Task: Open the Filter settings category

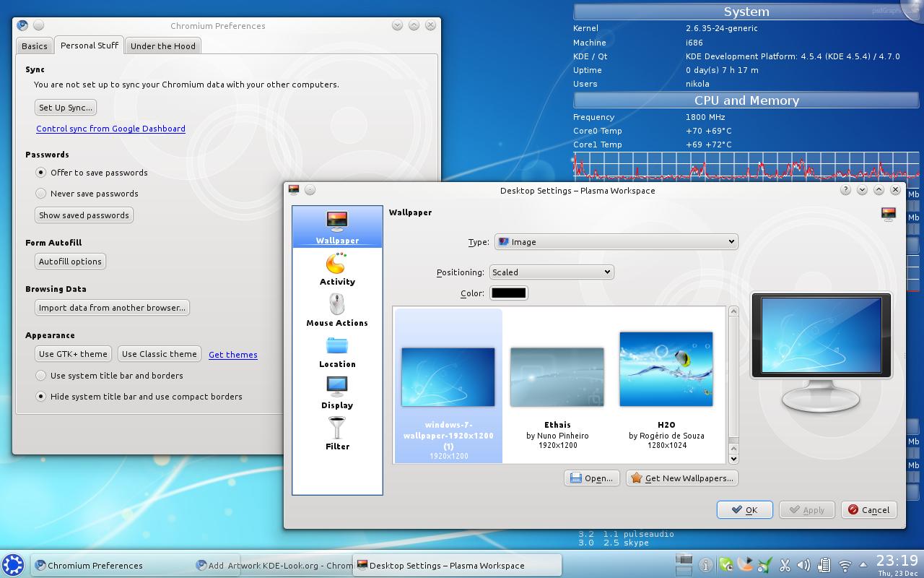Action: 337,433
